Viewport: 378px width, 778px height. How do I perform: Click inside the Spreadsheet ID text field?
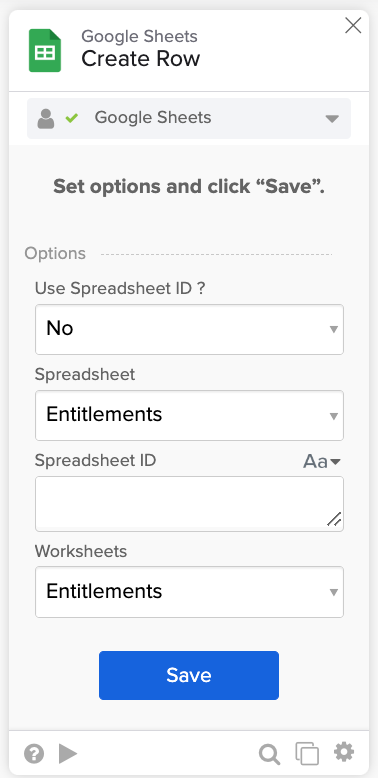tap(189, 504)
